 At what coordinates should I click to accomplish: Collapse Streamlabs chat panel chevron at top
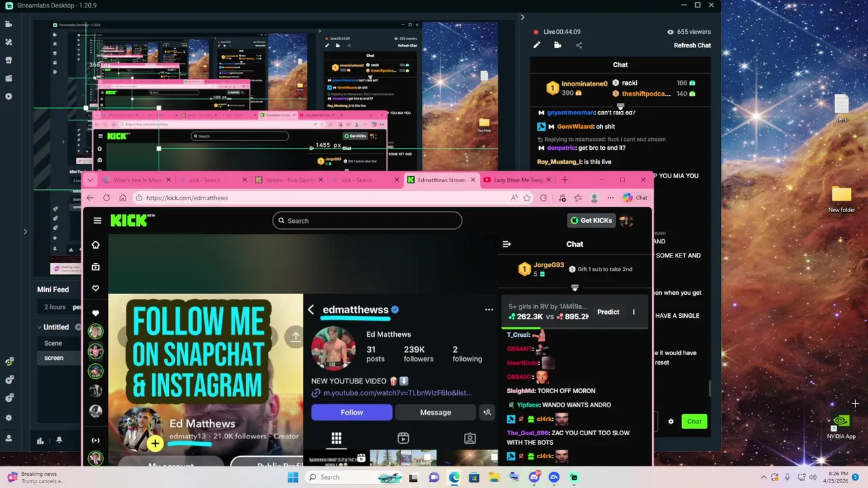tap(522, 17)
